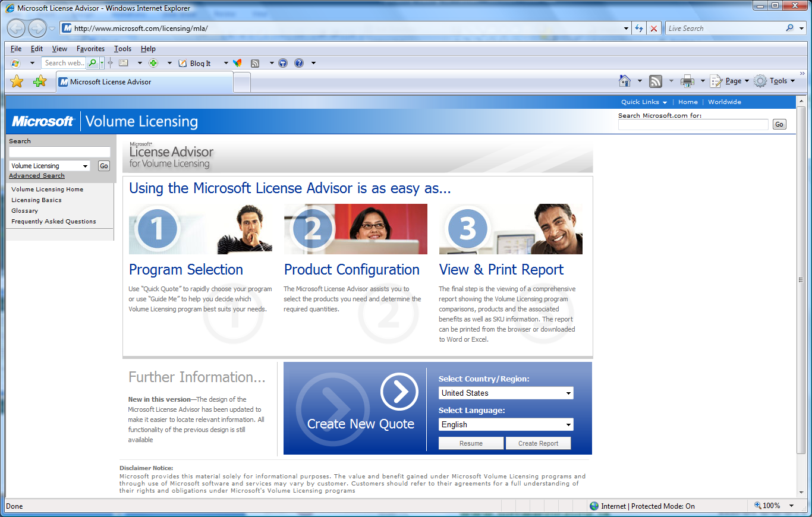
Task: Click the Resume button
Action: [x=471, y=443]
